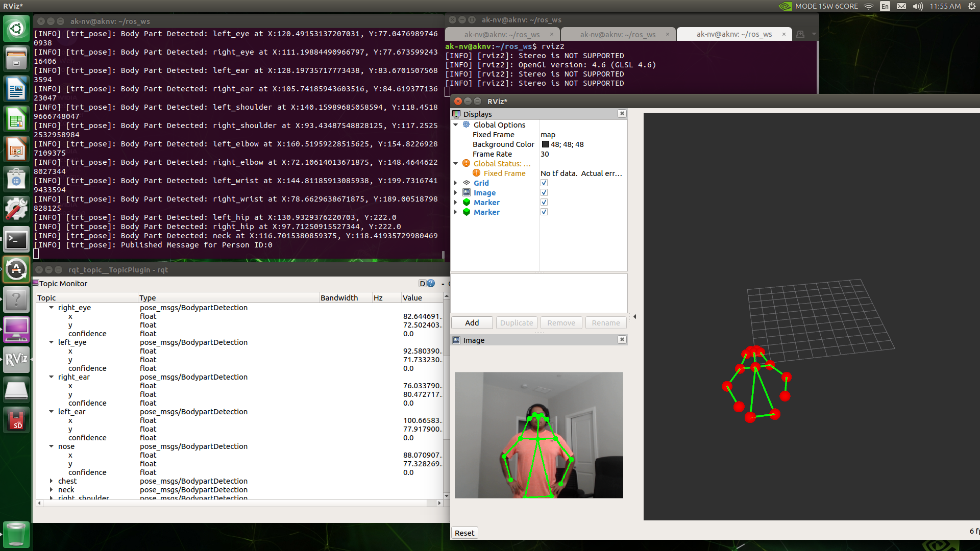Disable the last Marker display checkbox
980x551 pixels.
click(544, 212)
